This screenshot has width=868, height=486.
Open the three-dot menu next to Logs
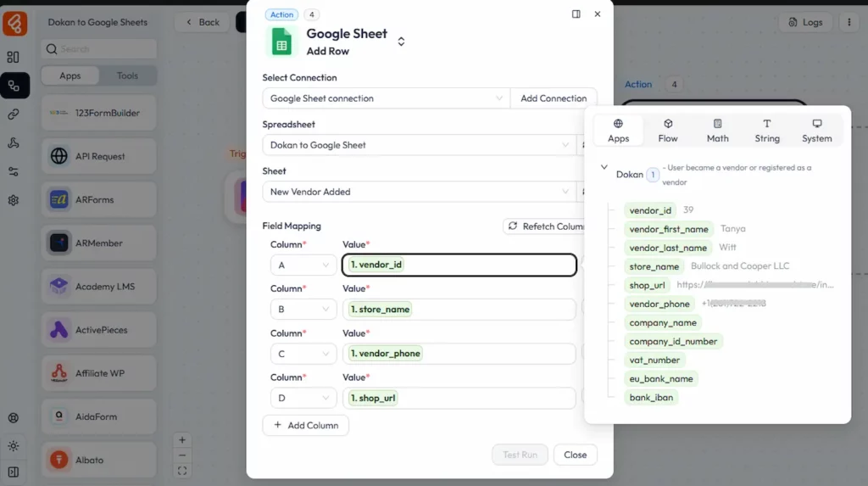[x=849, y=22]
